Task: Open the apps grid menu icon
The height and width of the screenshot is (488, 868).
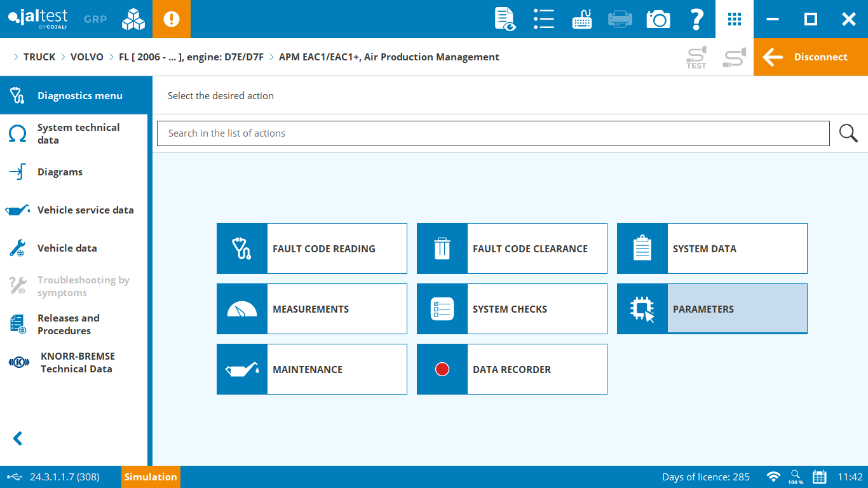Action: coord(735,19)
